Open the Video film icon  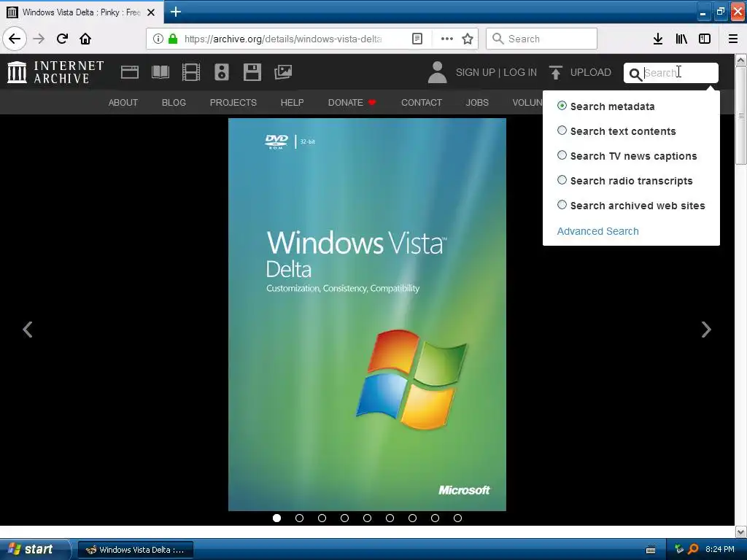tap(191, 72)
